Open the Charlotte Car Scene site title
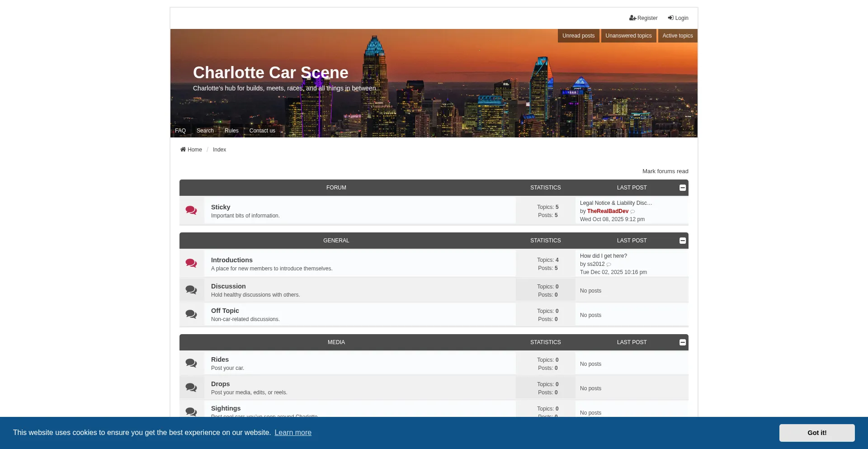868x449 pixels. coord(270,73)
